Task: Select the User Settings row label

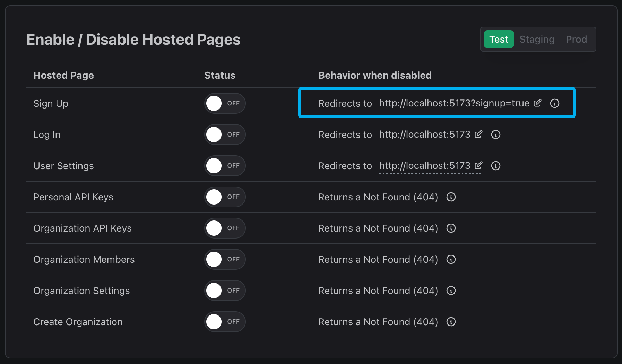Action: click(63, 166)
